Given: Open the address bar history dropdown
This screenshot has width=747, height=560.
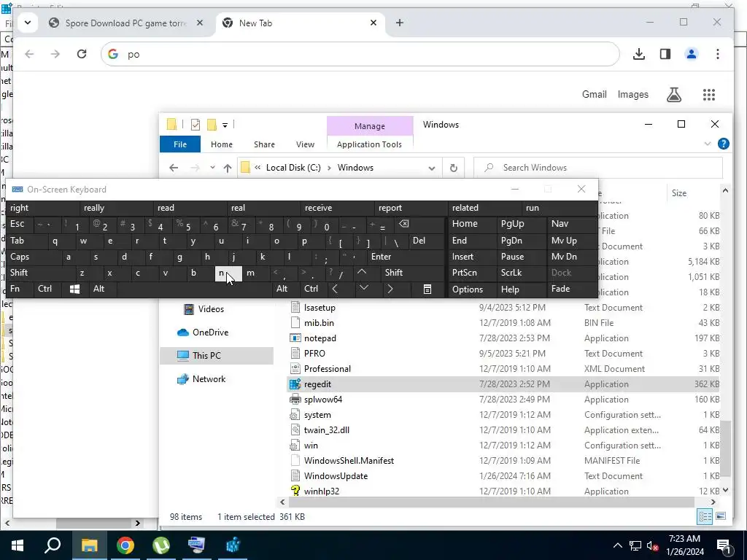Looking at the screenshot, I should [x=432, y=168].
